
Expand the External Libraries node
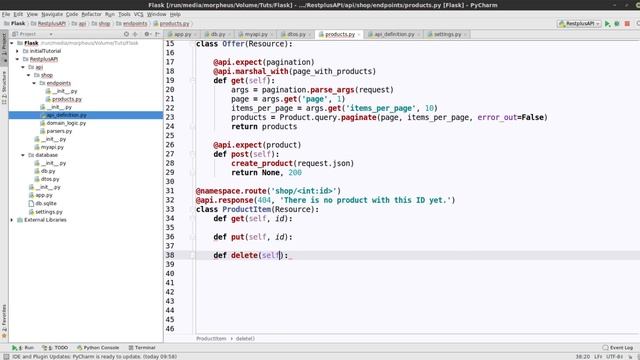(12, 220)
